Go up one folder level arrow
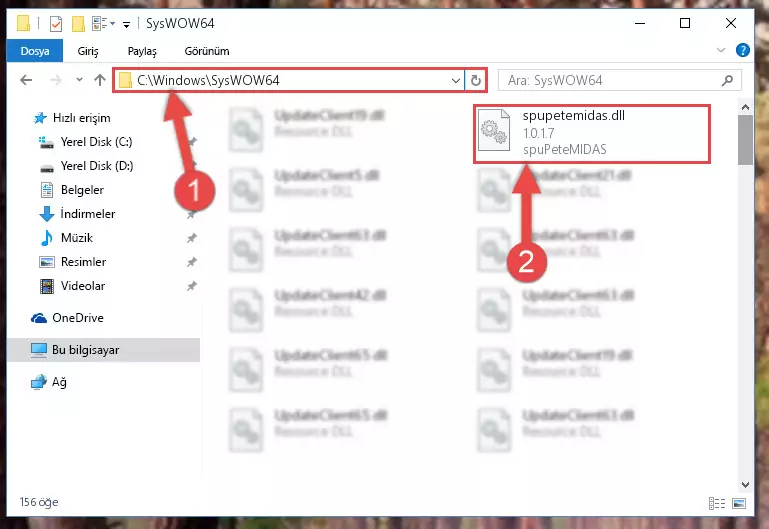This screenshot has width=769, height=529. tap(100, 80)
